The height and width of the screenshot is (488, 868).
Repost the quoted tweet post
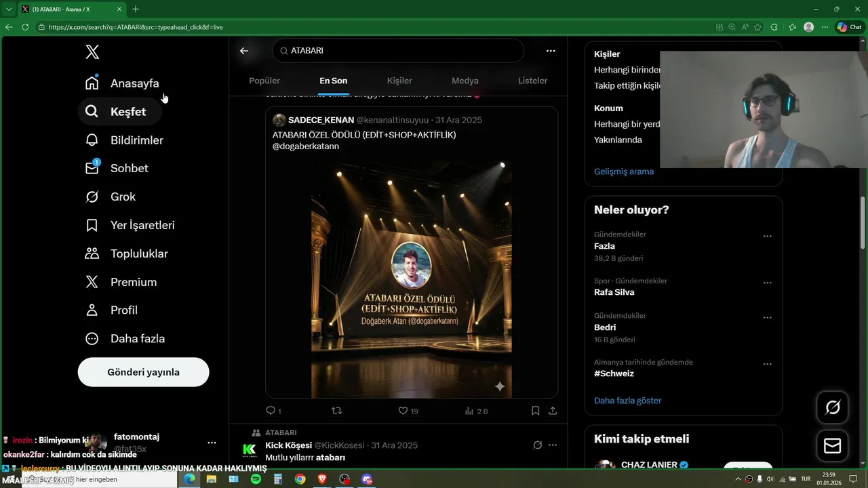pyautogui.click(x=336, y=411)
